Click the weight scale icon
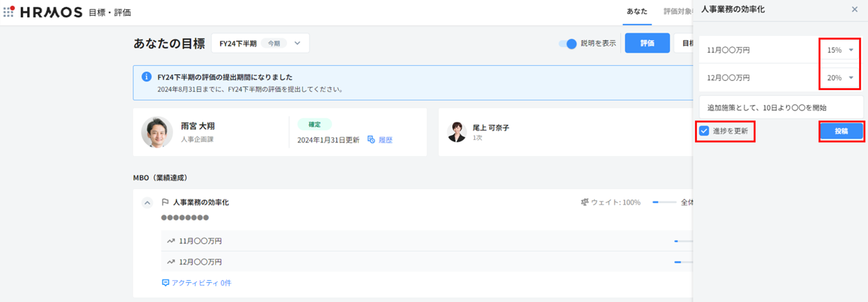 pos(584,202)
